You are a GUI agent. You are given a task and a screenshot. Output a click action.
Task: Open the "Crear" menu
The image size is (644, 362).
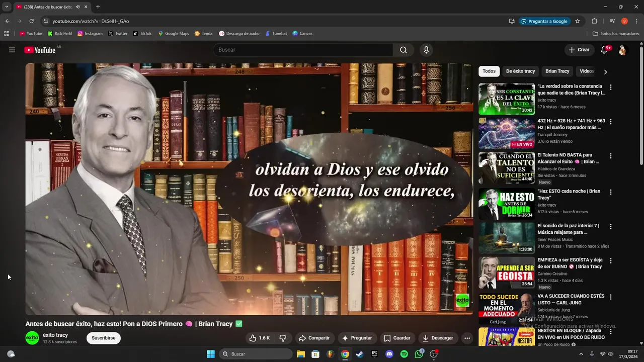579,50
